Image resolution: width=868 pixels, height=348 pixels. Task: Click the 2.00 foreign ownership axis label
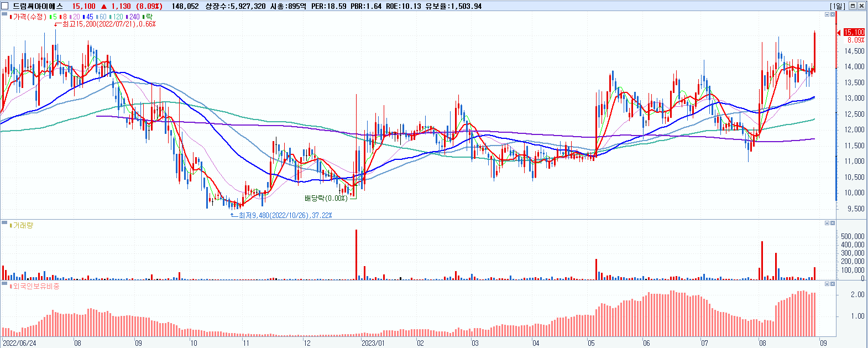[858, 294]
